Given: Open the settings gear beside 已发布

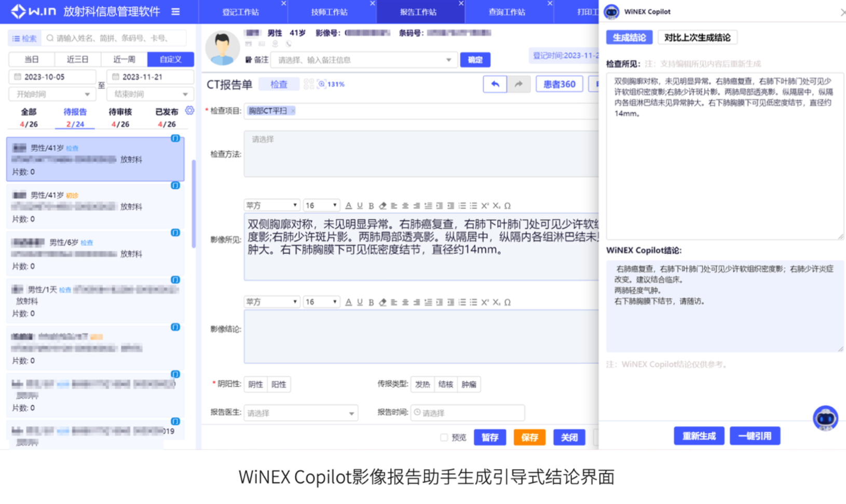Looking at the screenshot, I should click(x=189, y=110).
